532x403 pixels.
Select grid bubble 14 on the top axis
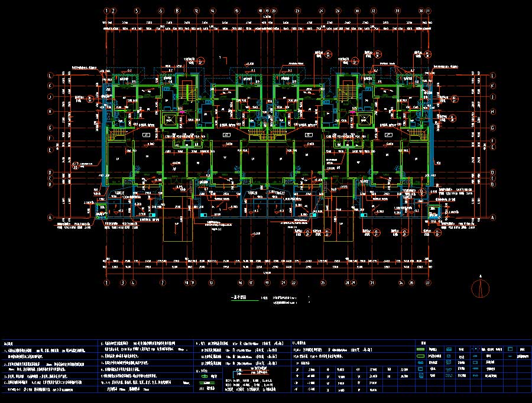click(213, 11)
